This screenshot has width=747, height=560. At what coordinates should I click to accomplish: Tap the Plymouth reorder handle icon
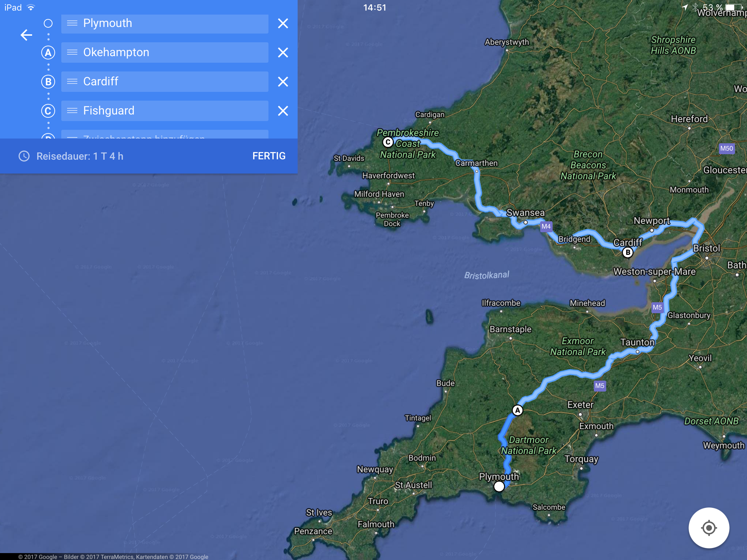click(72, 23)
